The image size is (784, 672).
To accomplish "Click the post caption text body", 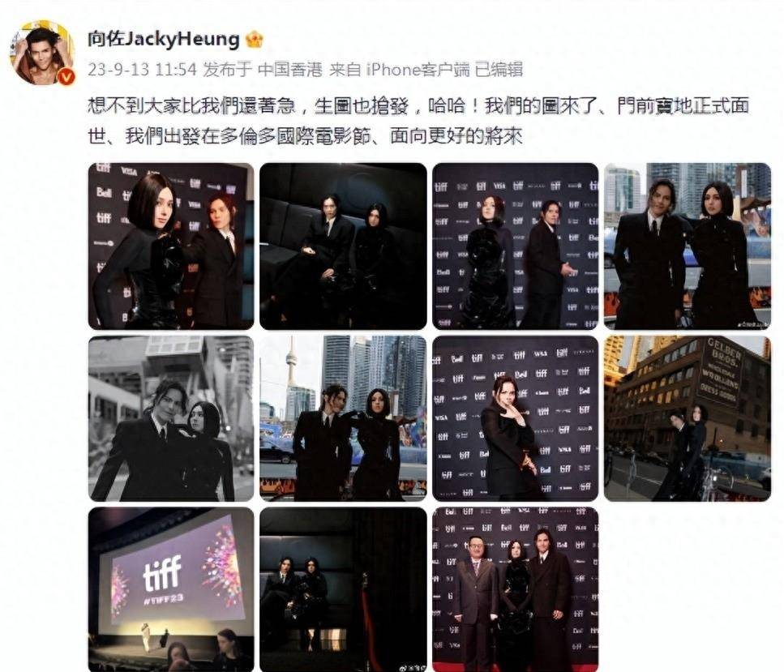I will tap(418, 121).
